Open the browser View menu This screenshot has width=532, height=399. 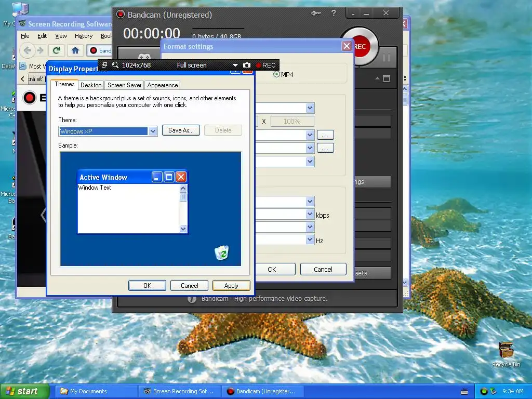61,36
